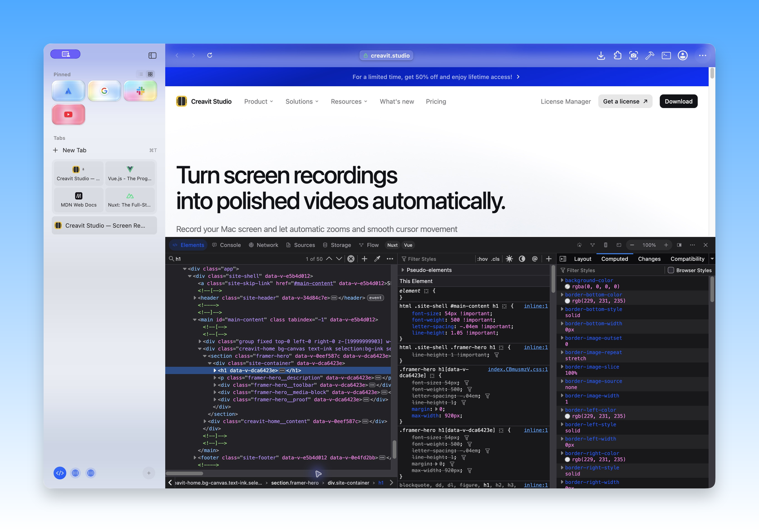Clear the h1 search query
The width and height of the screenshot is (759, 532).
point(351,259)
